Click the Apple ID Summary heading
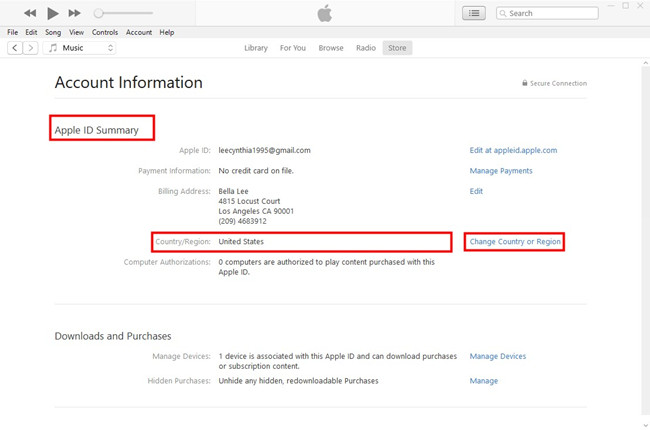 coord(97,130)
